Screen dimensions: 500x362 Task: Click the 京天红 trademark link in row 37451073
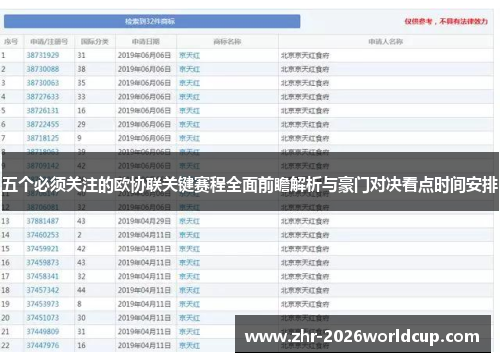[189, 318]
